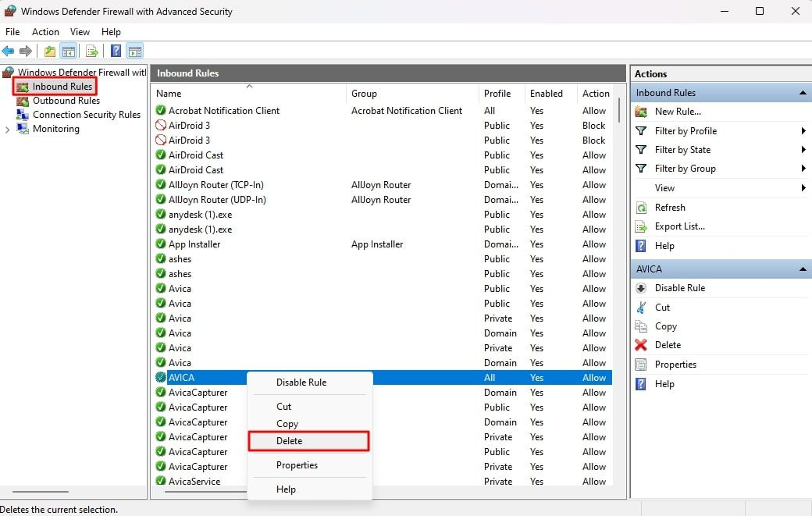
Task: Choose Delete from the context menu
Action: coord(308,441)
